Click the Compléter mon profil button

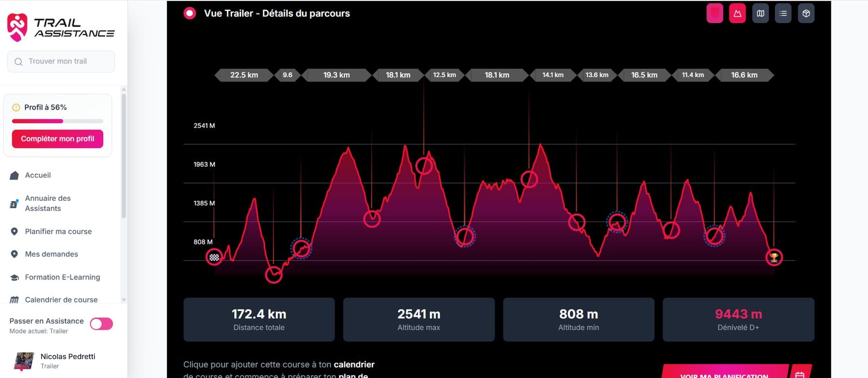pyautogui.click(x=57, y=139)
